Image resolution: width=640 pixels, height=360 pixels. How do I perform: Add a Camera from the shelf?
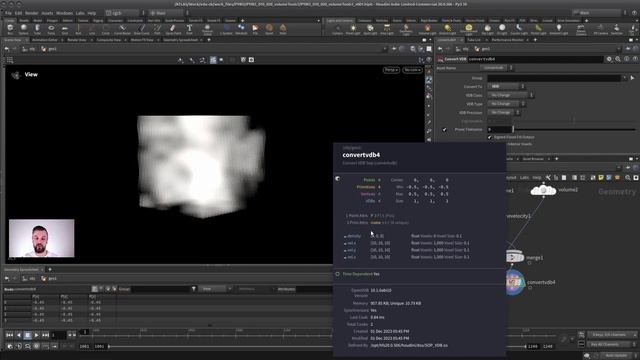tap(337, 29)
